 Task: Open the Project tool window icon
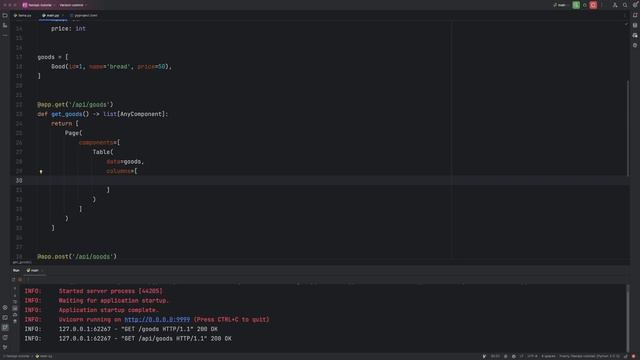5,16
